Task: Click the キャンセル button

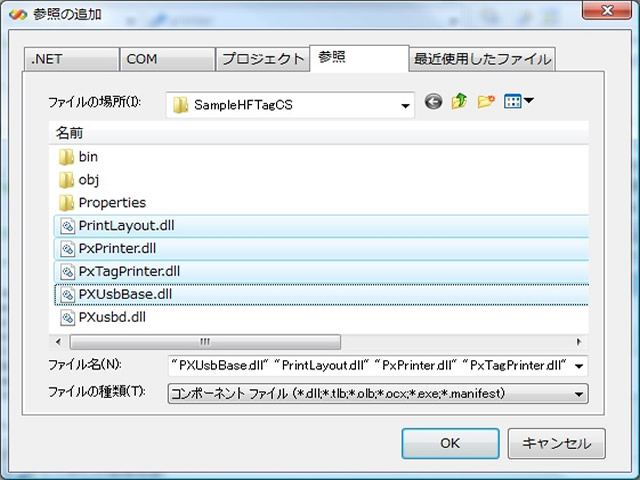Action: click(556, 443)
